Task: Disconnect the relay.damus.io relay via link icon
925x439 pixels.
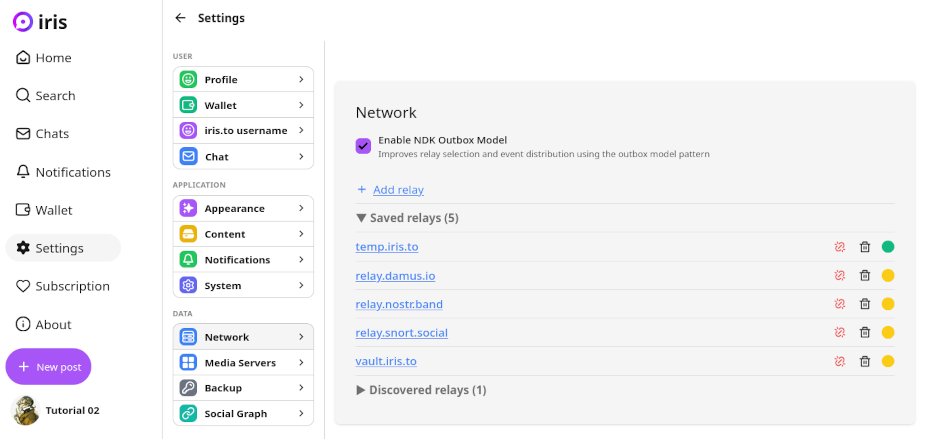Action: [840, 276]
